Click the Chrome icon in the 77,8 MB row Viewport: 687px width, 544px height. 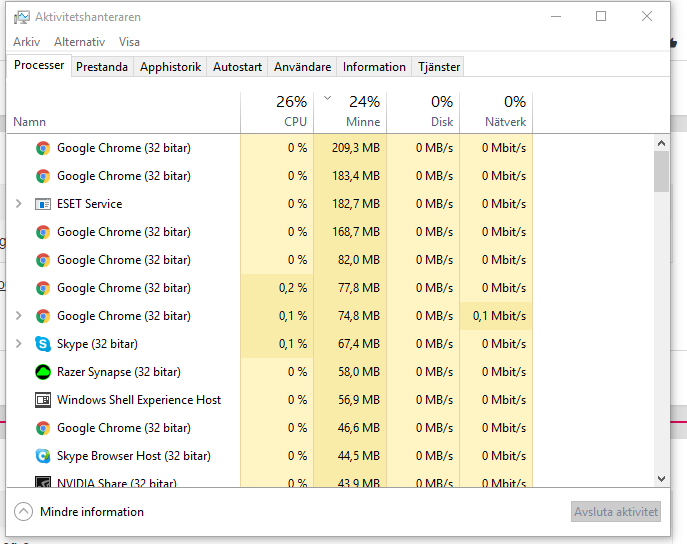coord(43,288)
